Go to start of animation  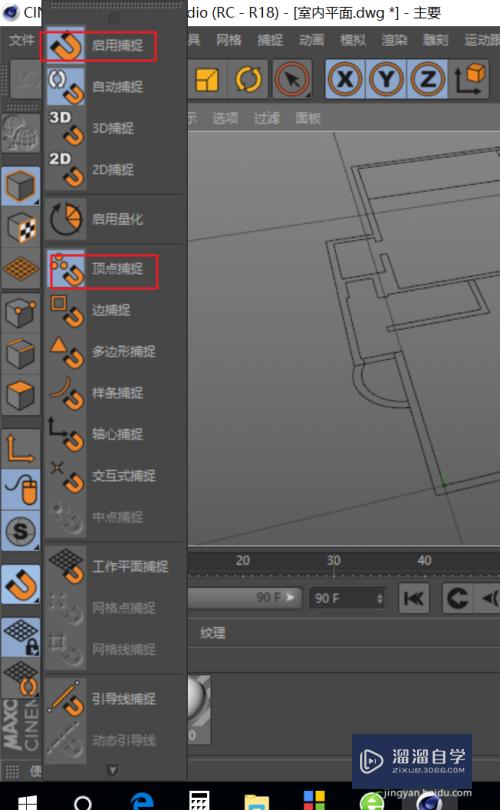[x=414, y=598]
